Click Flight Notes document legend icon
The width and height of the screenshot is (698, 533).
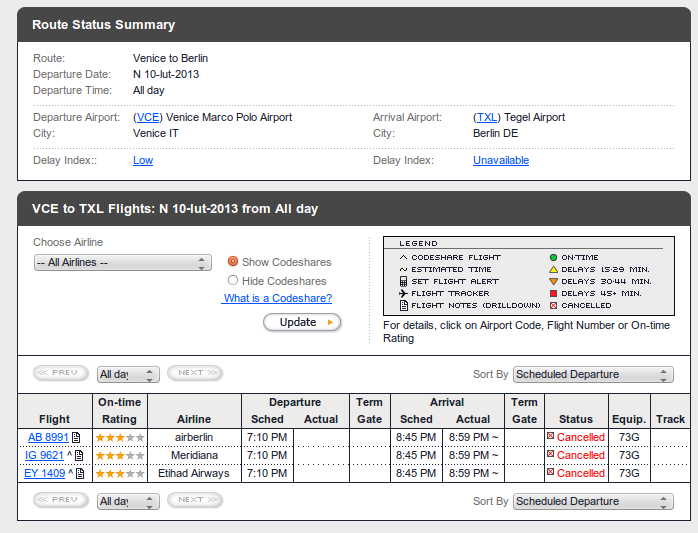(404, 305)
